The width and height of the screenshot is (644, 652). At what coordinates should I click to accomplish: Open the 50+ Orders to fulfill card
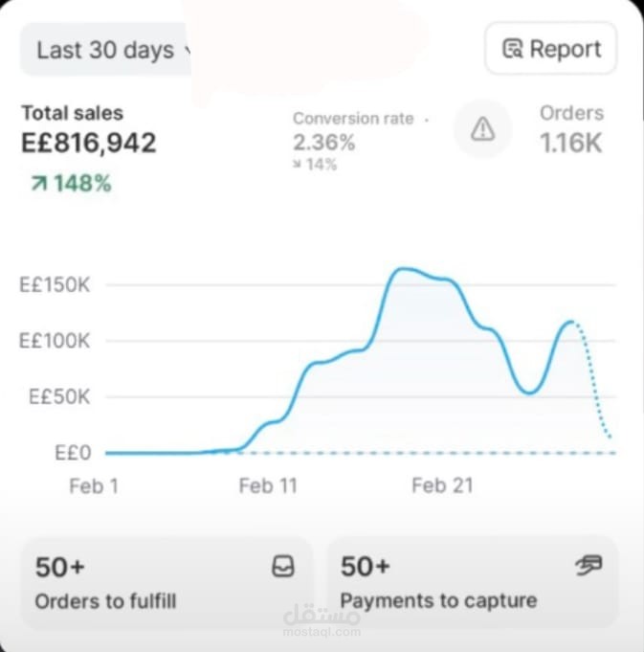coord(167,583)
